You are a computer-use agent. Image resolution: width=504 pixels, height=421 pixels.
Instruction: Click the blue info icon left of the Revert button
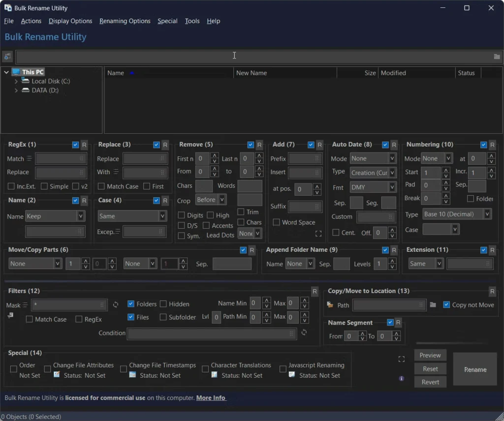pyautogui.click(x=402, y=379)
